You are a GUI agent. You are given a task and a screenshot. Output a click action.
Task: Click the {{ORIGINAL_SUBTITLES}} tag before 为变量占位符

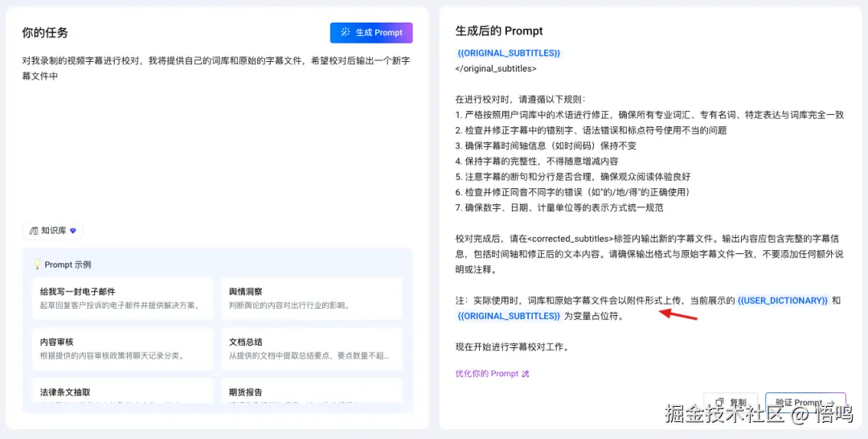coord(509,316)
